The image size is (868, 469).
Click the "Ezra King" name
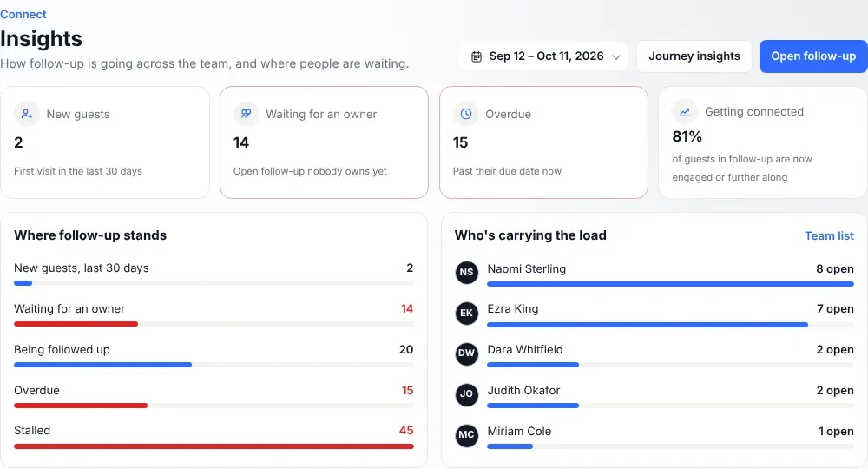513,309
